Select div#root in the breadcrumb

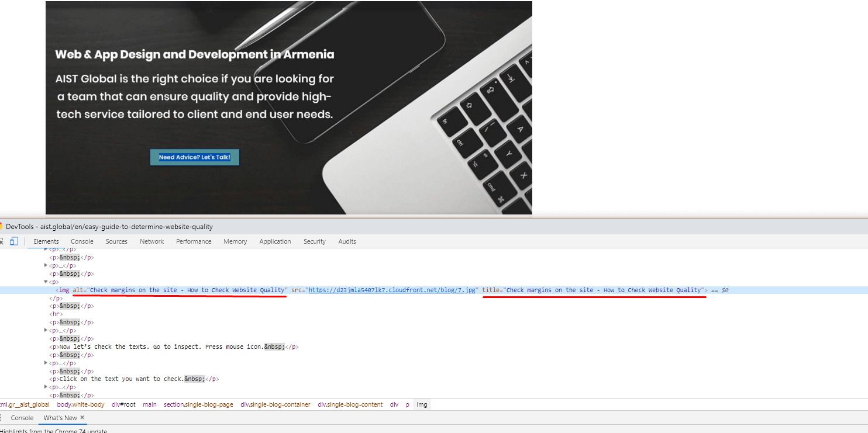(x=123, y=404)
